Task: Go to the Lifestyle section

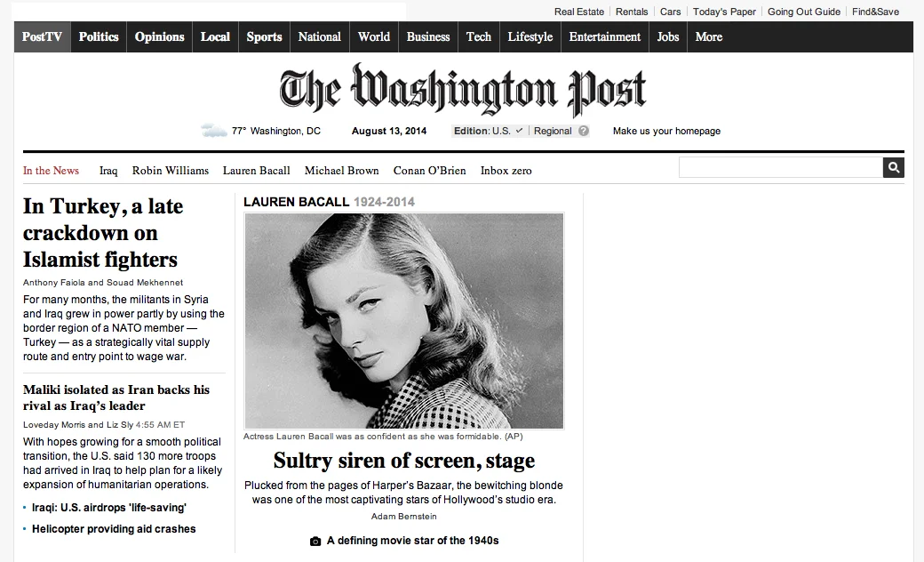Action: pos(530,36)
